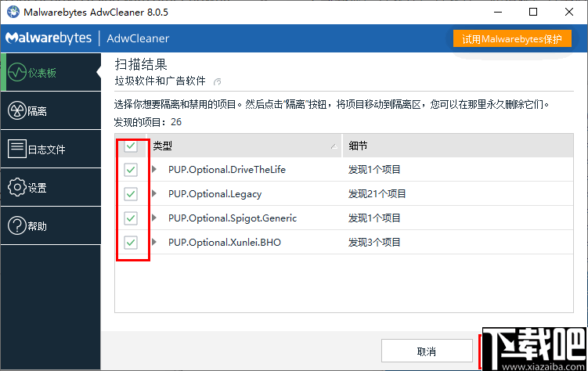This screenshot has width=588, height=371.
Task: Uncheck the PUP.Optional.DriveTheLife checkbox
Action: coord(131,170)
